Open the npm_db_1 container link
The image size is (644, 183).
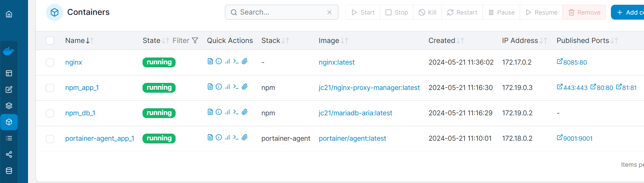[x=80, y=113]
